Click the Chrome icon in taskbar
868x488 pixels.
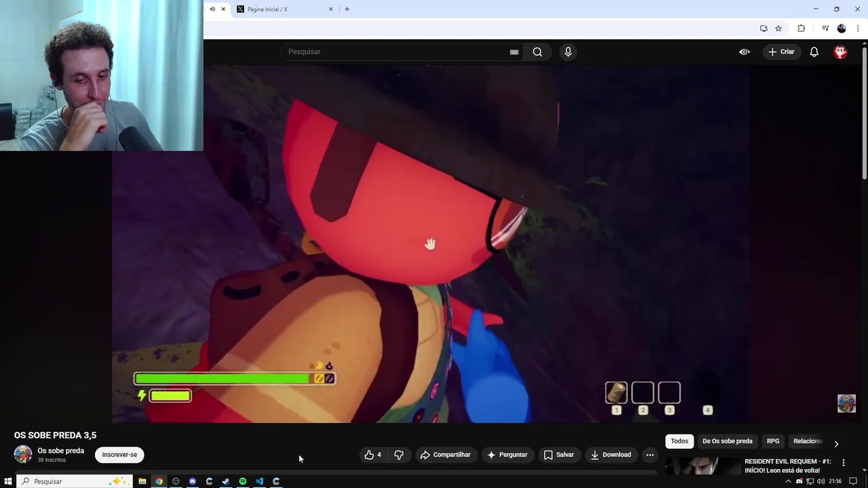coord(159,481)
